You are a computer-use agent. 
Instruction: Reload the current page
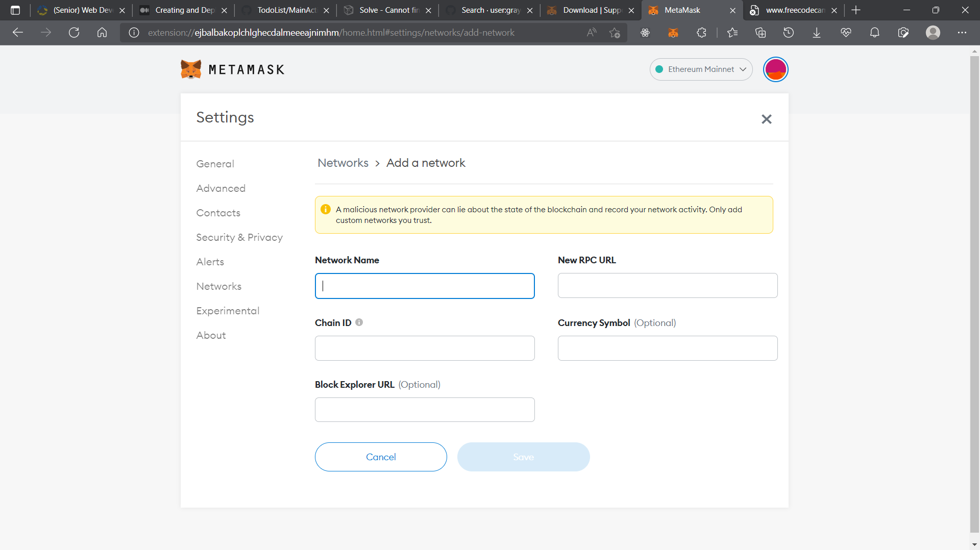click(74, 33)
